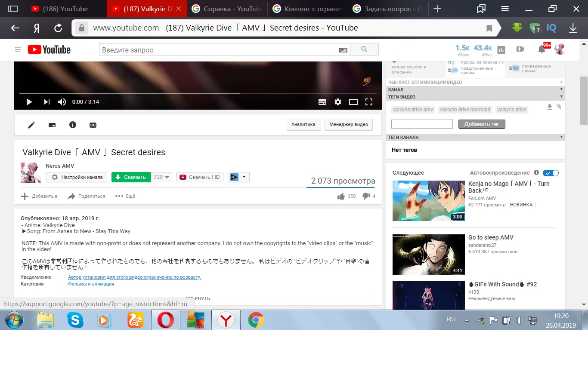
Task: Switch to Справка - YouTube tab
Action: (226, 9)
